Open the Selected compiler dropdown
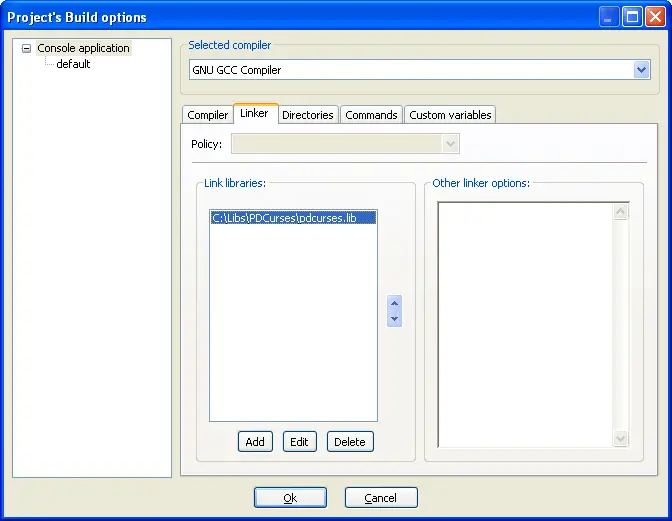672x521 pixels. 641,70
